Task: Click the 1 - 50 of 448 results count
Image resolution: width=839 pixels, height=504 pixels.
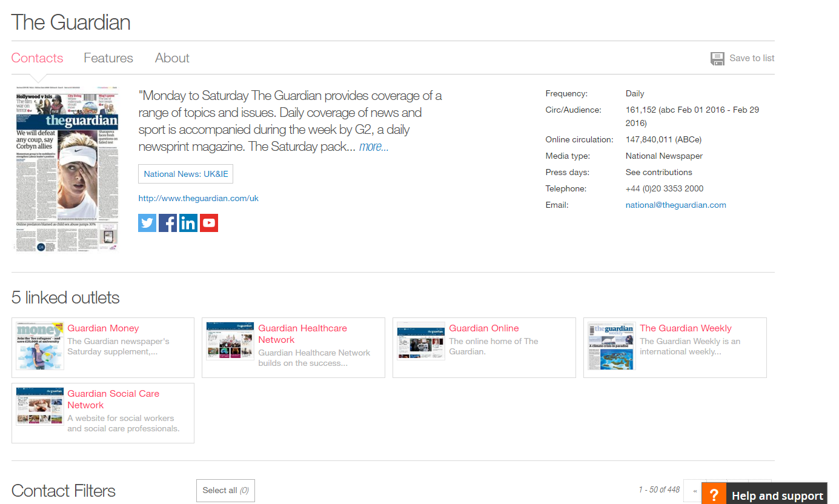Action: pos(659,489)
